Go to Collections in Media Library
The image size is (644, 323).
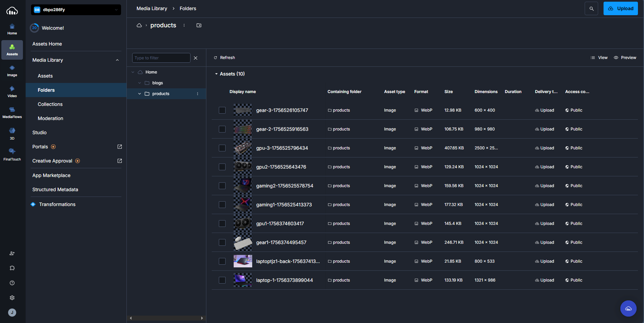[50, 104]
